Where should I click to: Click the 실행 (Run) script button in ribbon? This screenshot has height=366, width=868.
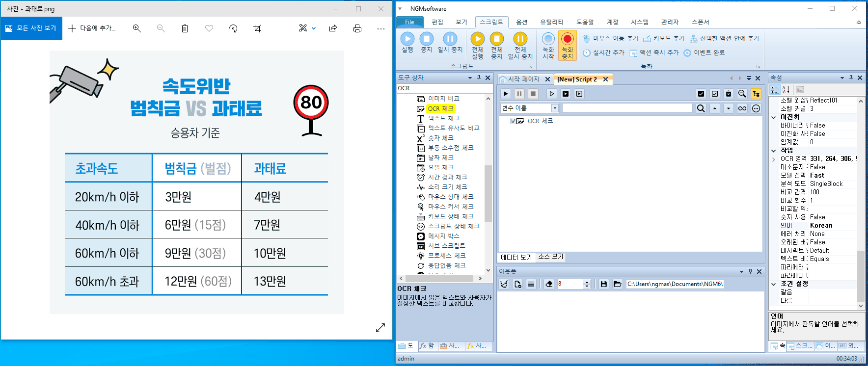(407, 42)
